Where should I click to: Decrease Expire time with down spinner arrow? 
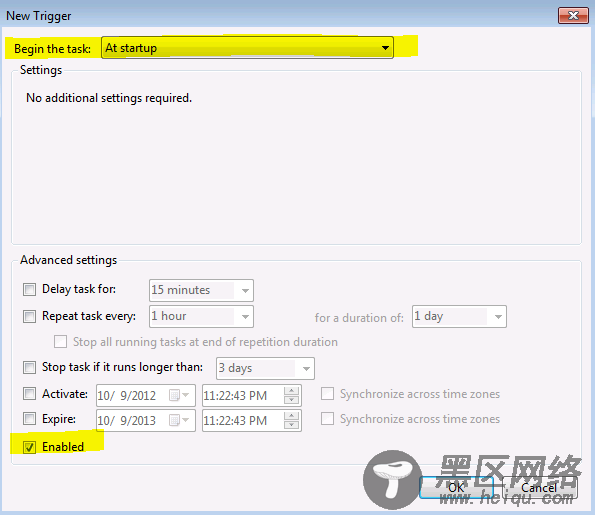291,425
